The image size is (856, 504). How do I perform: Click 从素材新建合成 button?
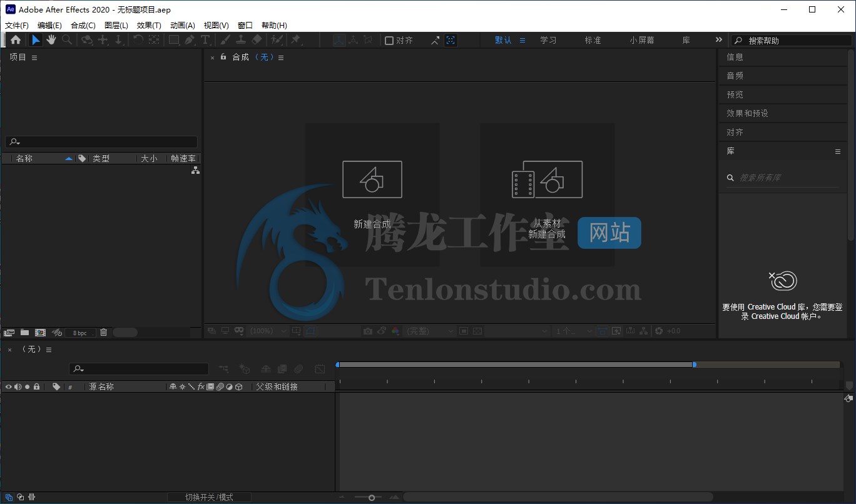coord(547,194)
